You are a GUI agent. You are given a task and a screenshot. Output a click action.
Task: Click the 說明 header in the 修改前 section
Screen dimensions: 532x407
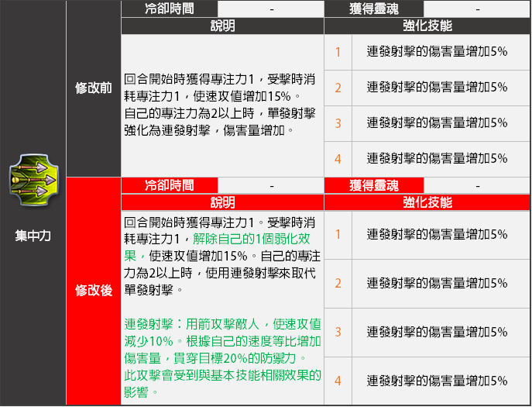point(222,26)
